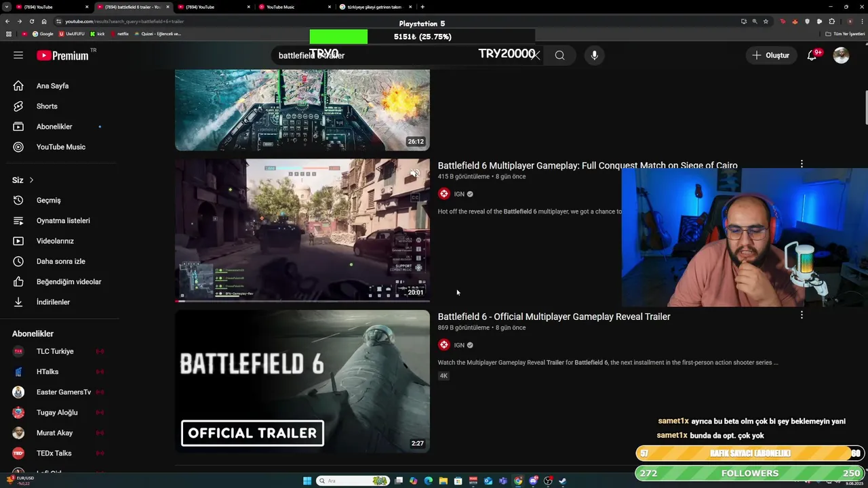Open IGN channel under Reveal Trailer video
Viewport: 868px width, 488px height.
pyautogui.click(x=459, y=345)
